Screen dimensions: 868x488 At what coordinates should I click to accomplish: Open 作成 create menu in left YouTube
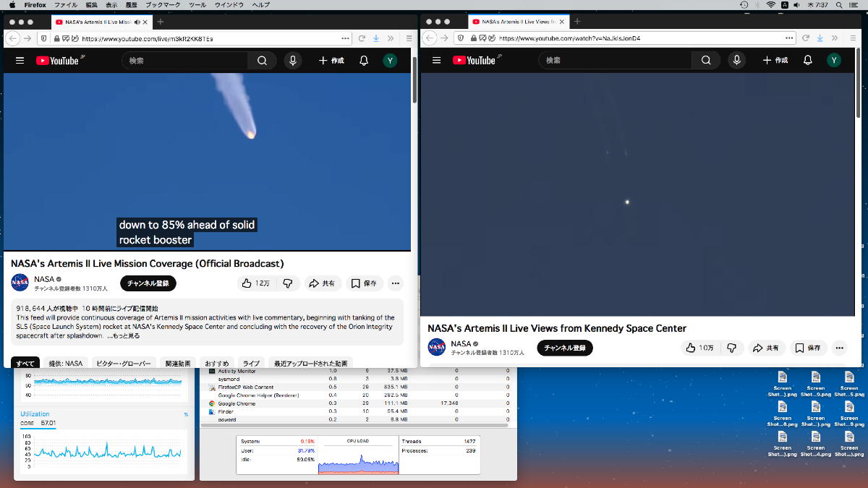331,61
